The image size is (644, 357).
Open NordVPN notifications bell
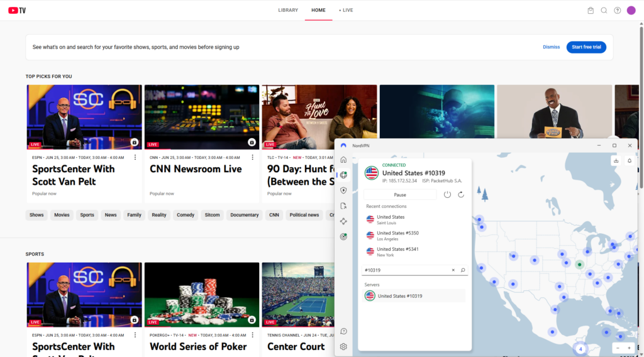[x=629, y=161]
